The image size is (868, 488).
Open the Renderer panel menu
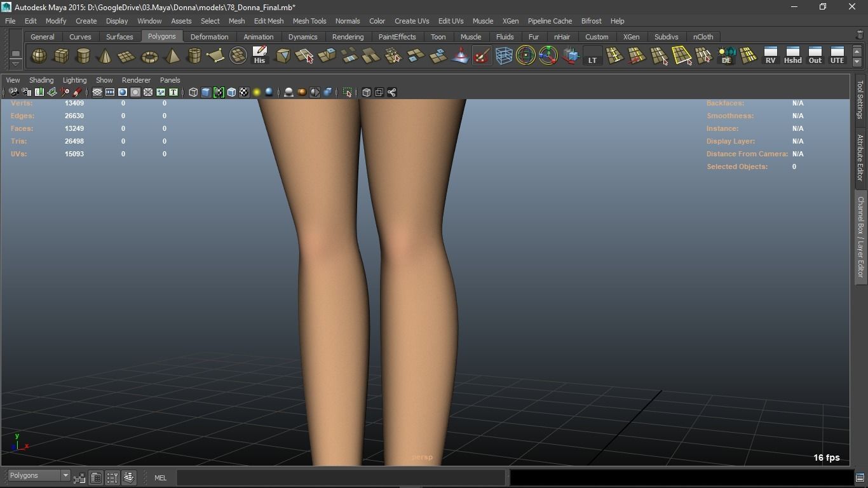[136, 80]
